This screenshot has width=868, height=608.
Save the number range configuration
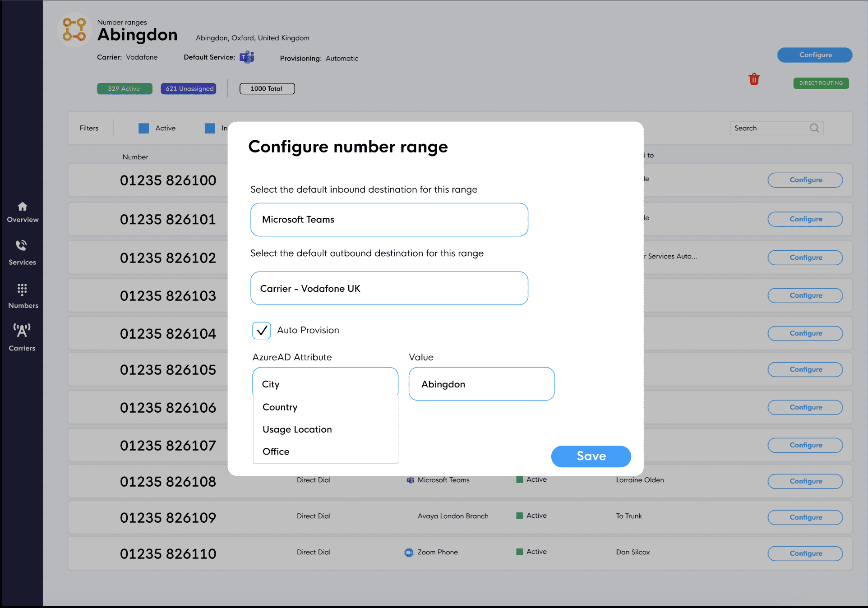pyautogui.click(x=591, y=456)
